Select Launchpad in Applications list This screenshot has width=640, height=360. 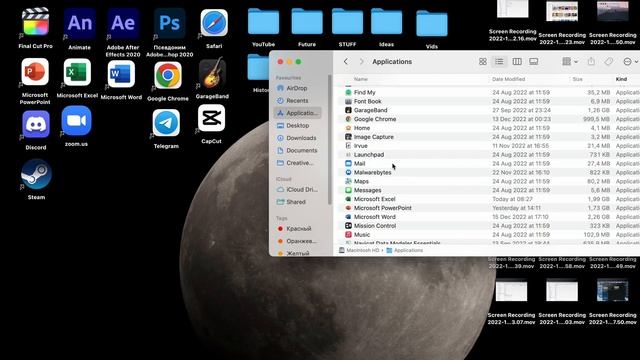(489, 155)
